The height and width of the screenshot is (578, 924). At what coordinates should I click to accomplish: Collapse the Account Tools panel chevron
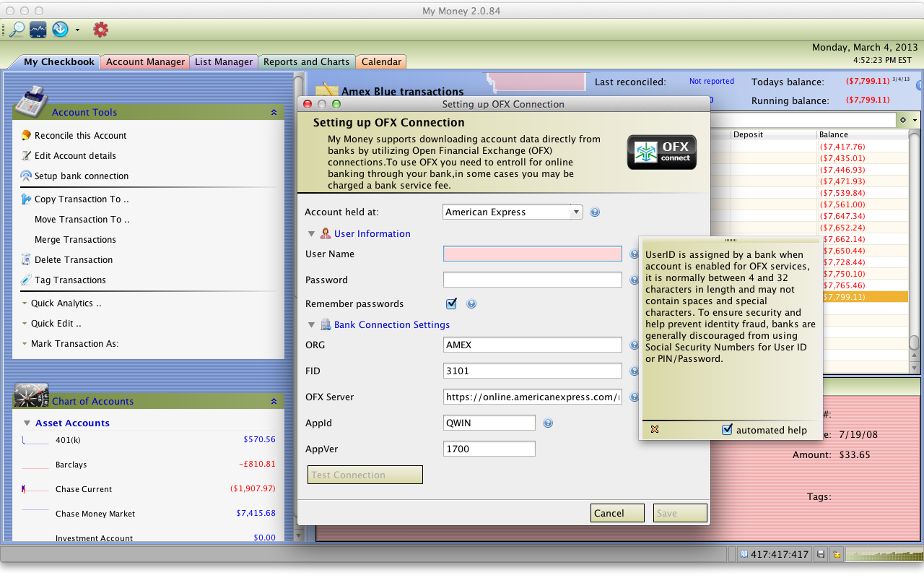pos(274,112)
